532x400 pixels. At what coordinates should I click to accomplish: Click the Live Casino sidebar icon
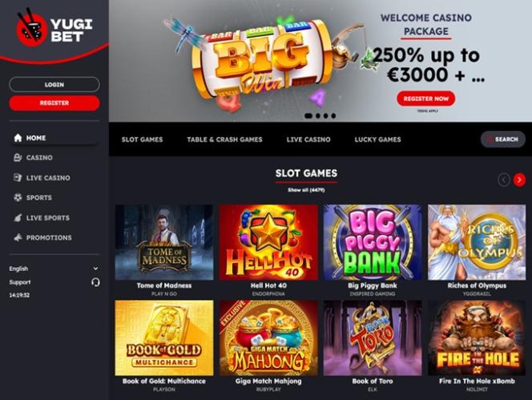point(18,178)
